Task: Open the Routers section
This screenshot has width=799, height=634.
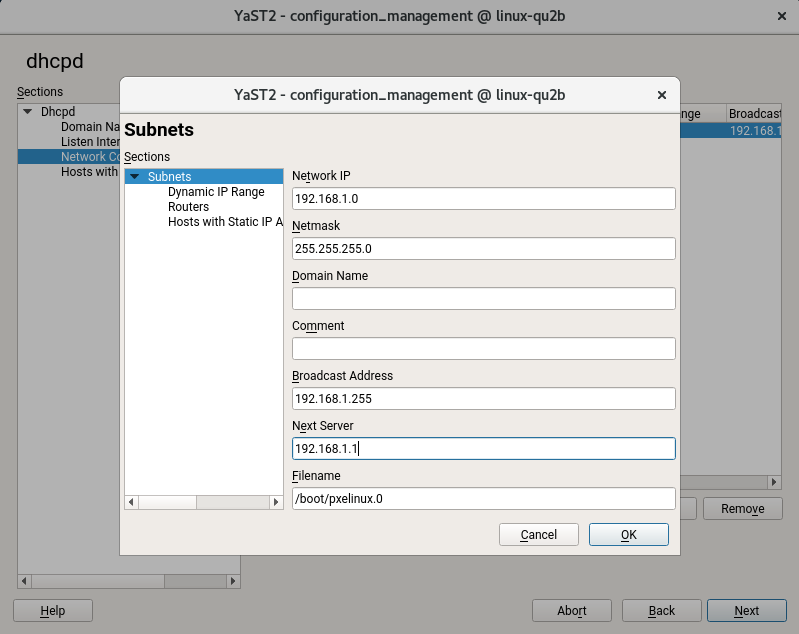Action: (x=188, y=207)
